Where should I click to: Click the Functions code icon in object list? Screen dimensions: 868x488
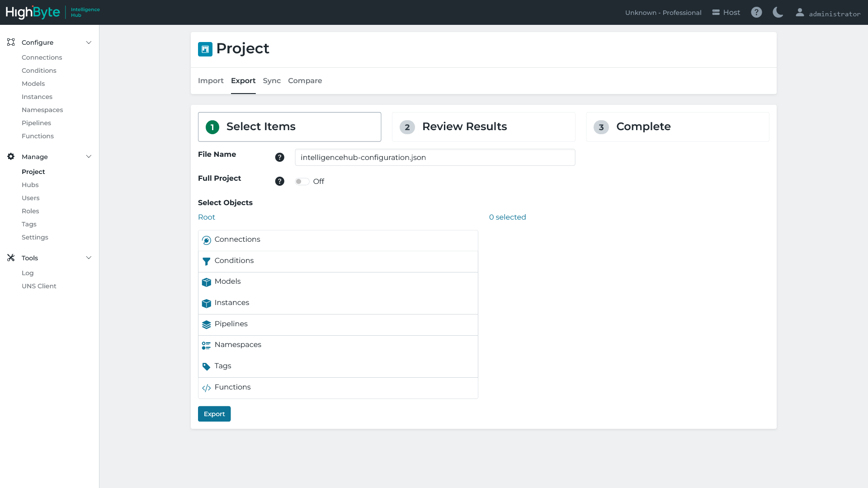[207, 388]
